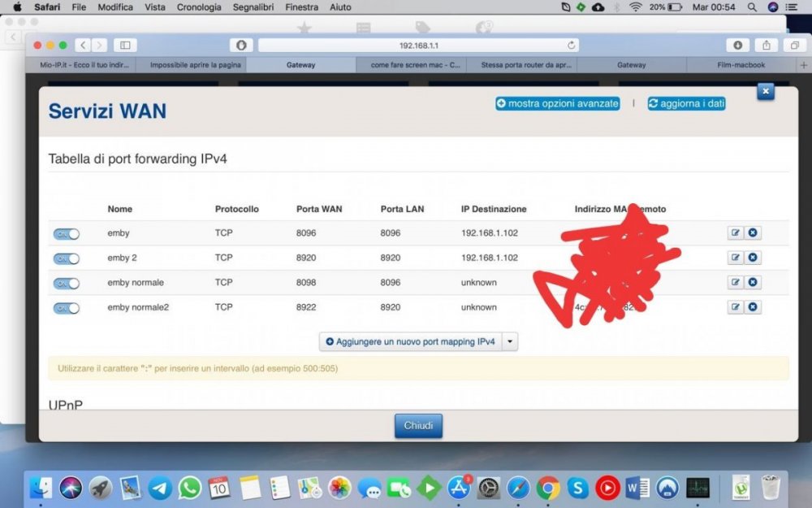Click the 20% battery status
The height and width of the screenshot is (508, 812).
666,7
